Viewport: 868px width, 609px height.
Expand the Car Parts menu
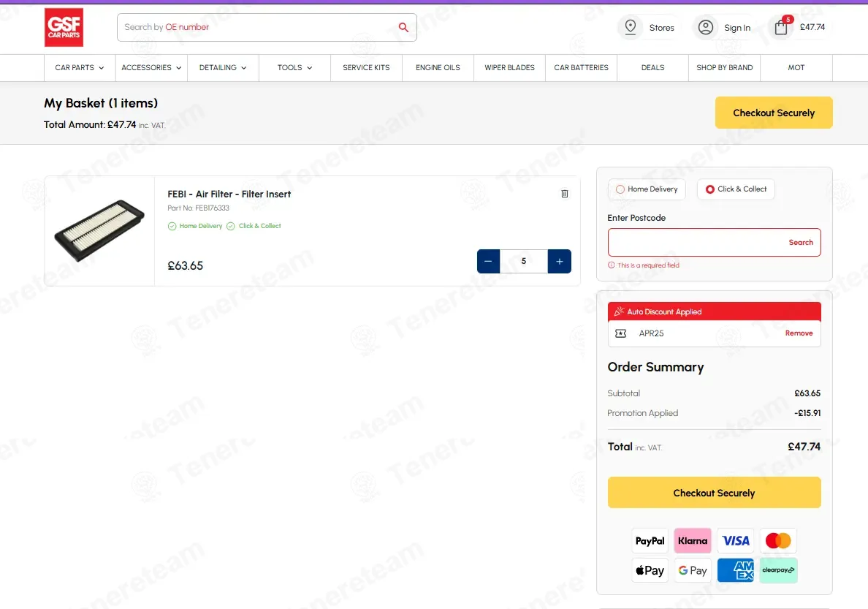(80, 67)
